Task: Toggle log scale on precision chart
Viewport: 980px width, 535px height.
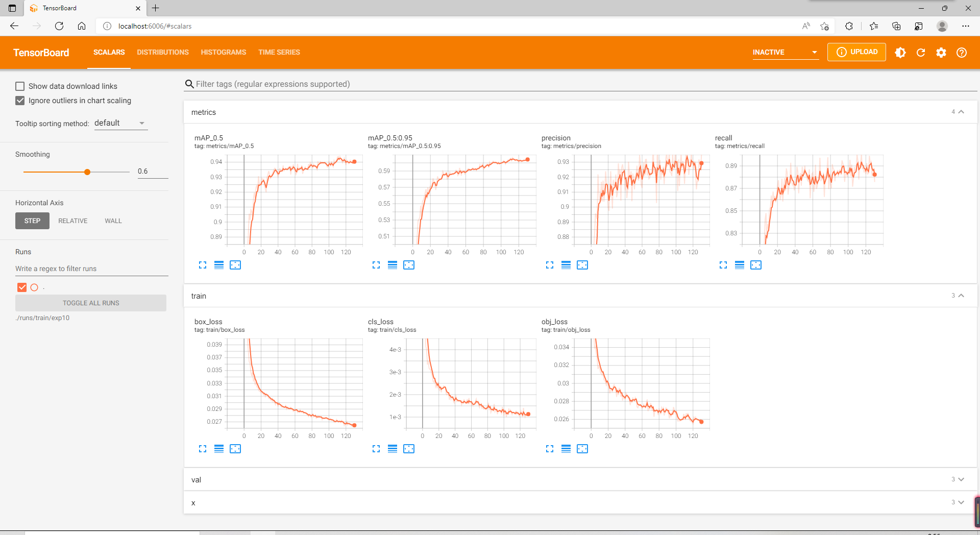Action: [x=566, y=265]
